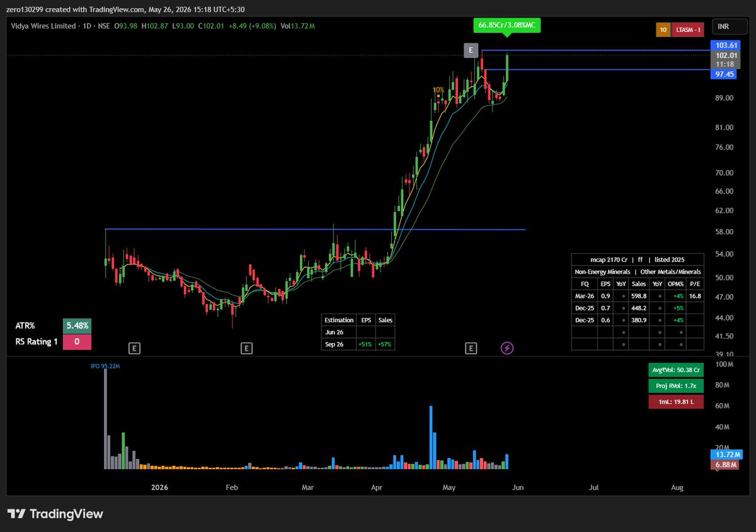This screenshot has height=532, width=756.
Task: Click the +5% OPM cell
Action: pyautogui.click(x=677, y=308)
